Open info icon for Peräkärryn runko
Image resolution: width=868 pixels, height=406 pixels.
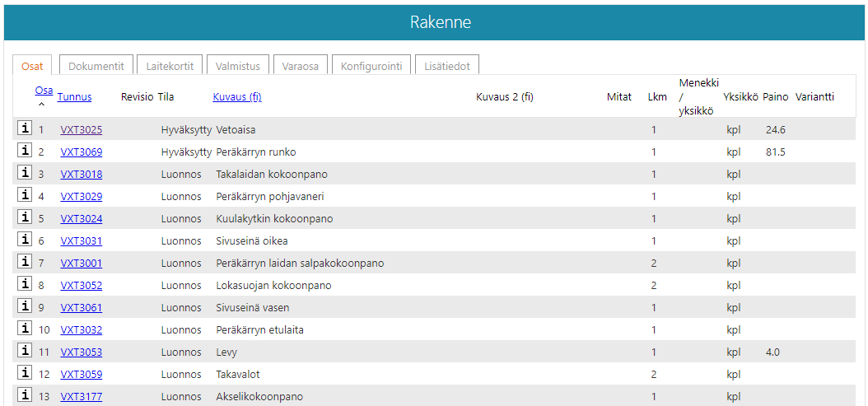coord(25,151)
